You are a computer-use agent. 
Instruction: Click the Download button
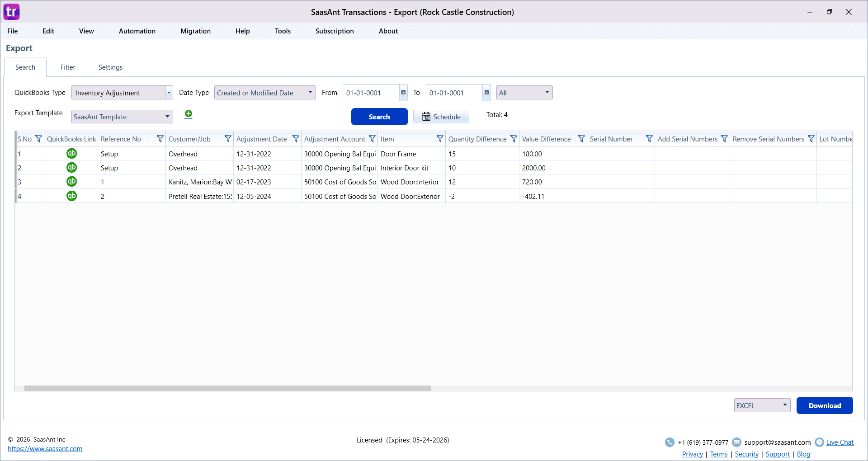click(x=825, y=405)
